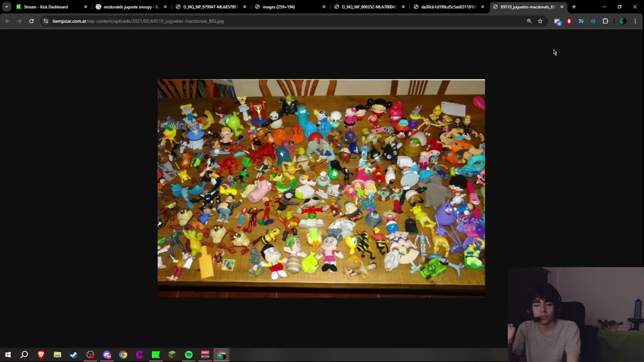Open Spotify from taskbar
The image size is (644, 362).
pos(189,355)
